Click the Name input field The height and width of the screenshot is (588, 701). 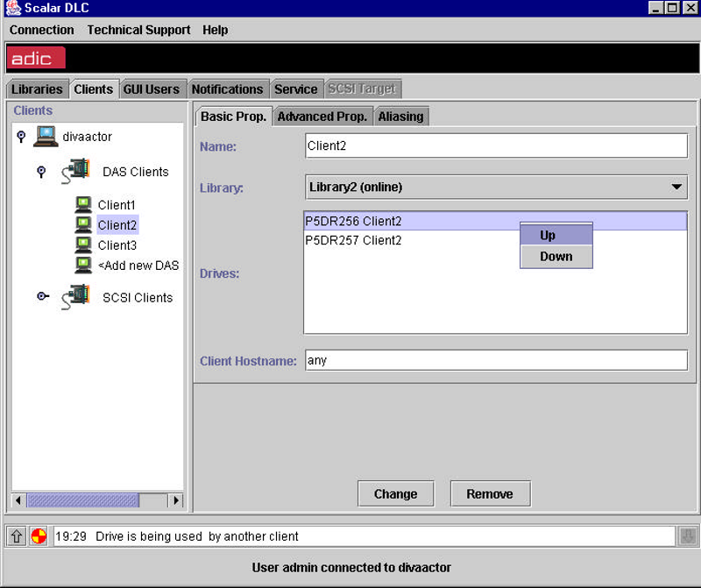(x=496, y=145)
